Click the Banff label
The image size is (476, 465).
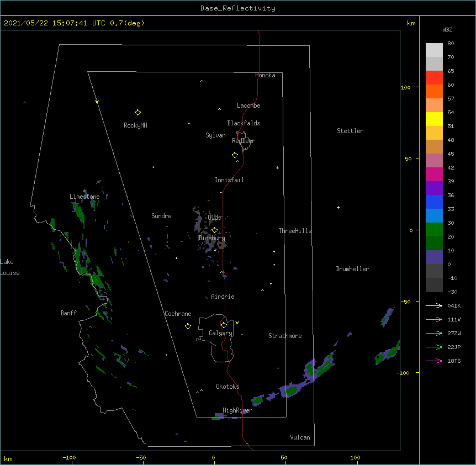tap(68, 313)
